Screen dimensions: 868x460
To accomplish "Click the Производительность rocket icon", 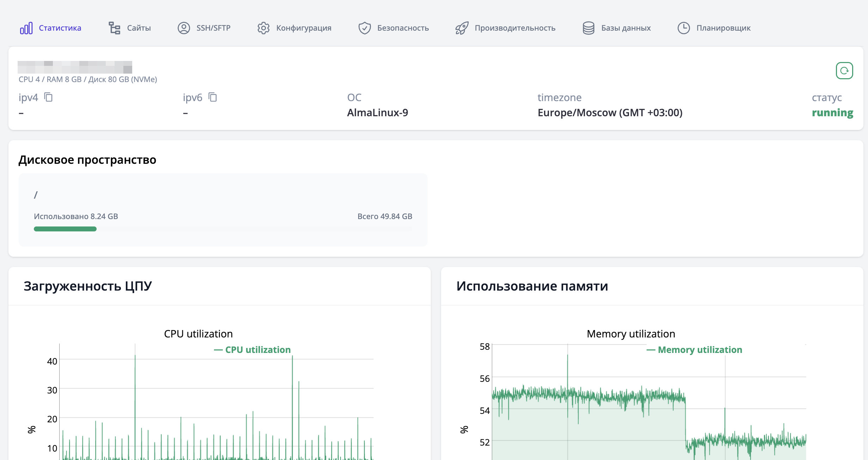I will (x=462, y=28).
